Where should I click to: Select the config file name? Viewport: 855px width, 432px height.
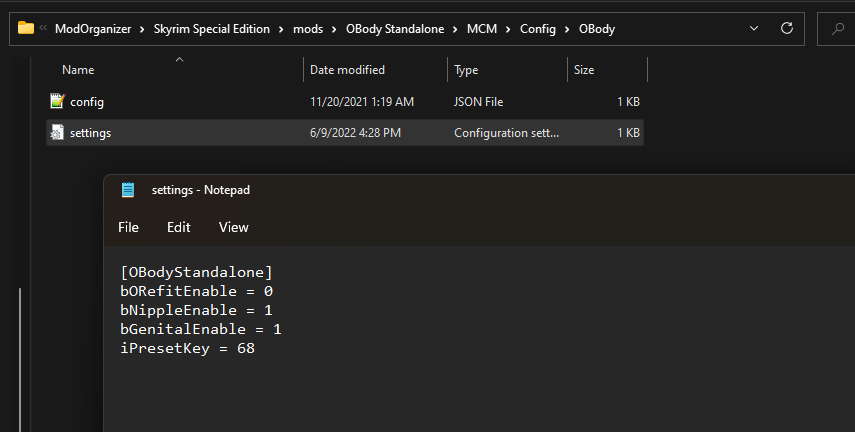pos(87,102)
